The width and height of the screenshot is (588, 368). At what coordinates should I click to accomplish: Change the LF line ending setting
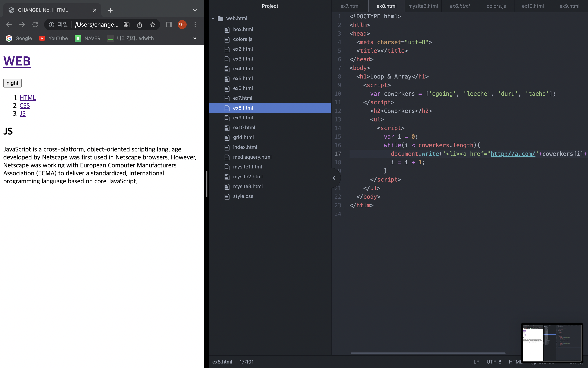click(x=476, y=362)
